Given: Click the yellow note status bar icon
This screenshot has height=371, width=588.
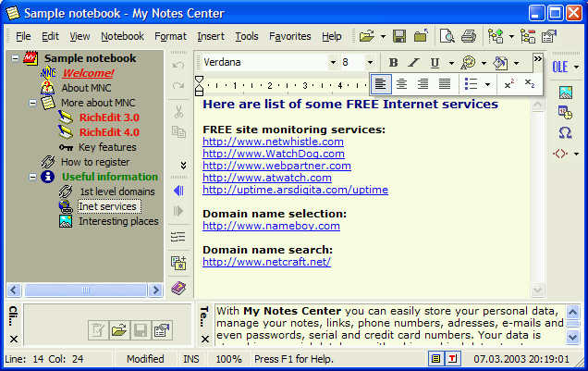Looking at the screenshot, I should [435, 359].
